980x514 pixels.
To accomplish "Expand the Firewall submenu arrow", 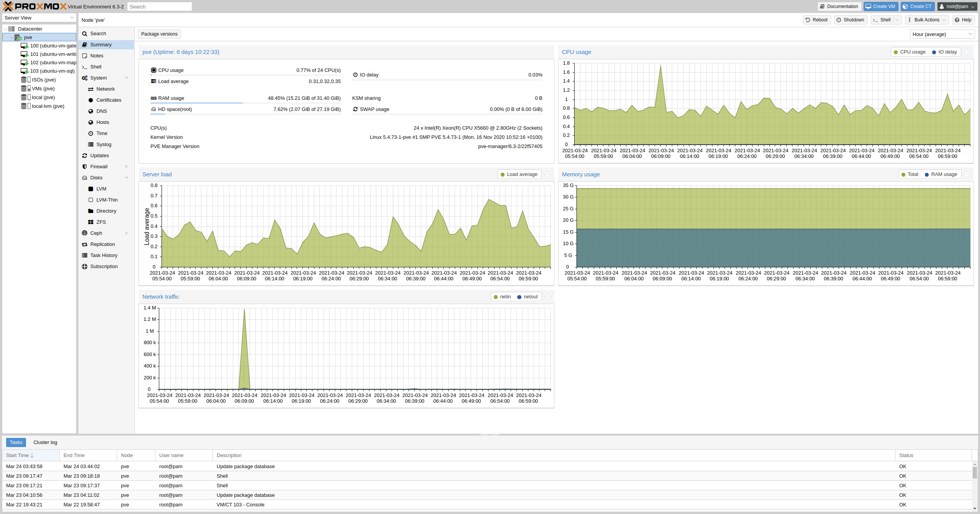I will point(127,167).
